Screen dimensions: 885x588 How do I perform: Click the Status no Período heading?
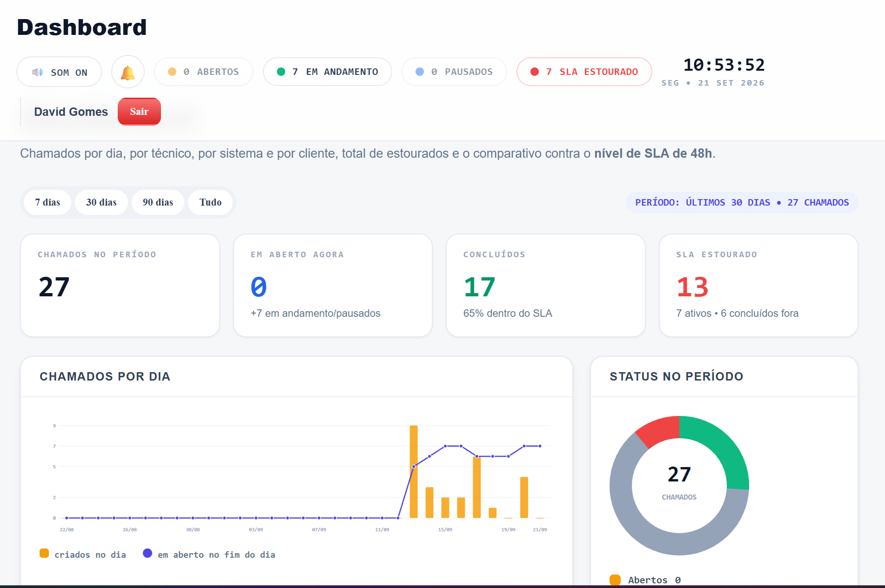(677, 376)
